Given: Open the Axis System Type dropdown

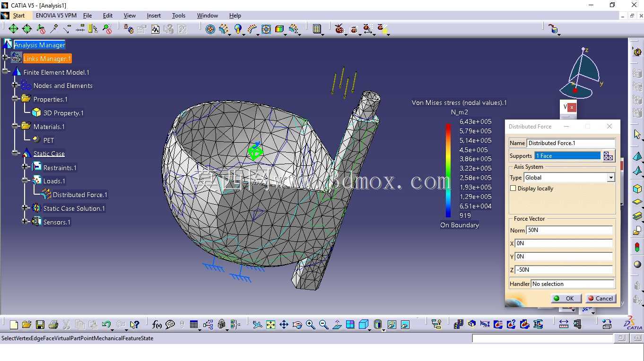Looking at the screenshot, I should click(611, 178).
